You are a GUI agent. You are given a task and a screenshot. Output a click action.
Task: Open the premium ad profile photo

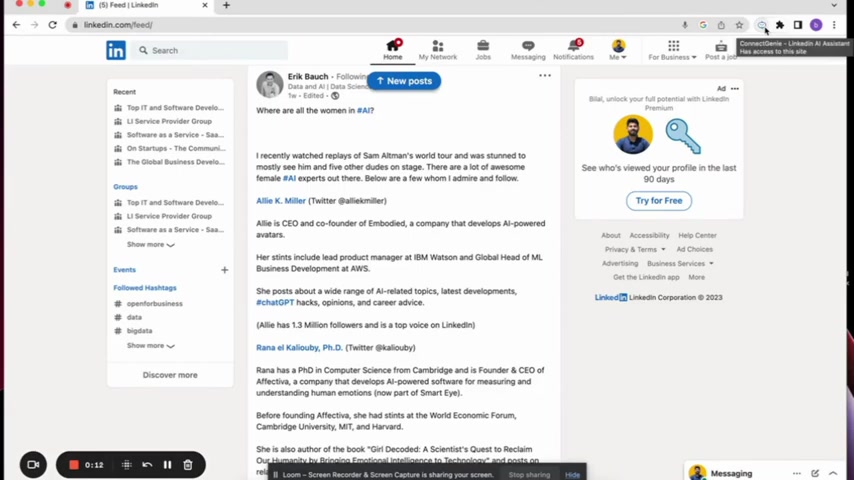pos(633,135)
